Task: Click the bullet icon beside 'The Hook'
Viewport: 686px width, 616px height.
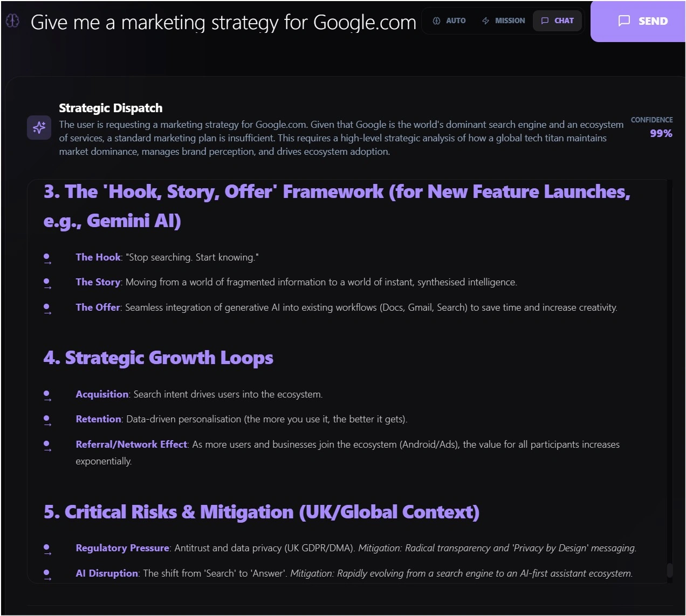Action: click(47, 259)
